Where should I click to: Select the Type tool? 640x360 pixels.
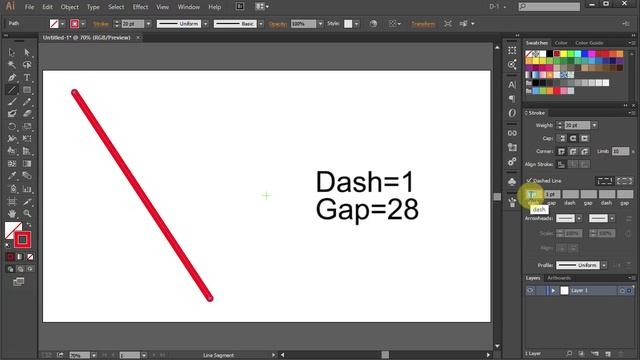tap(27, 77)
